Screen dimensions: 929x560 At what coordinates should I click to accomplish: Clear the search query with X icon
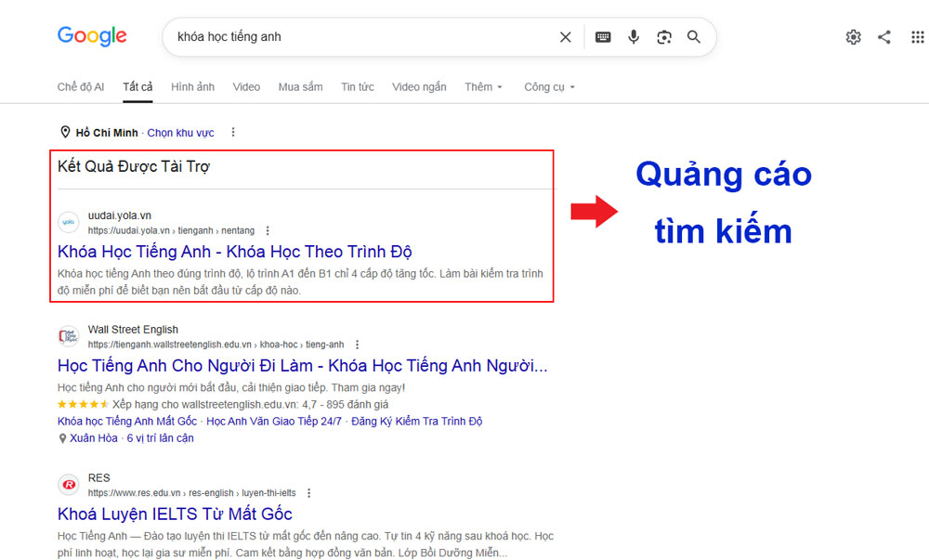(565, 37)
